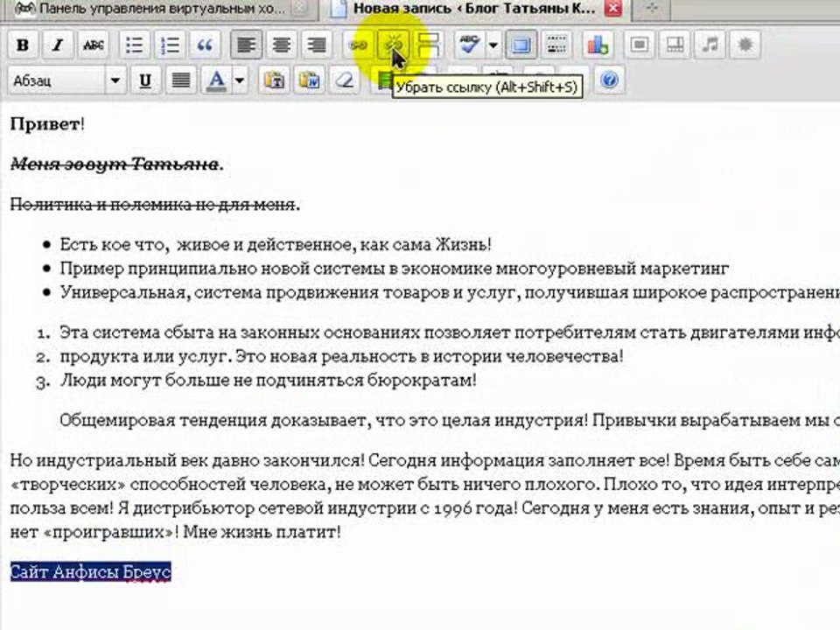Click indented paragraph Общемировая тенденция доказывает

[x=450, y=421]
